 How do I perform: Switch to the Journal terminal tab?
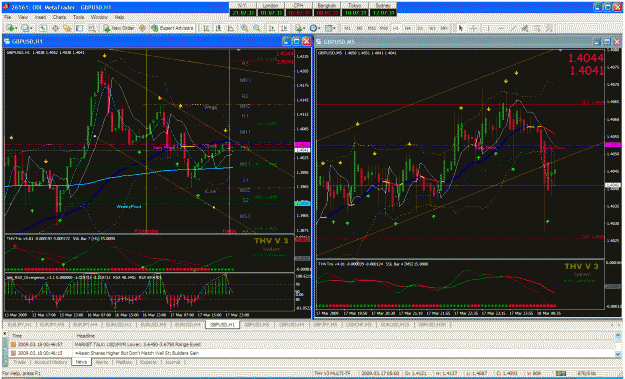173,362
